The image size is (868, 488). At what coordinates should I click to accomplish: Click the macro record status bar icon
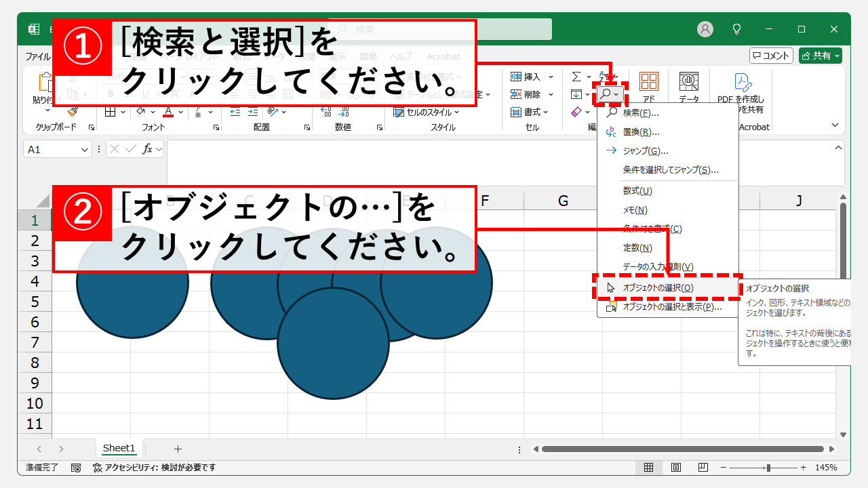76,468
